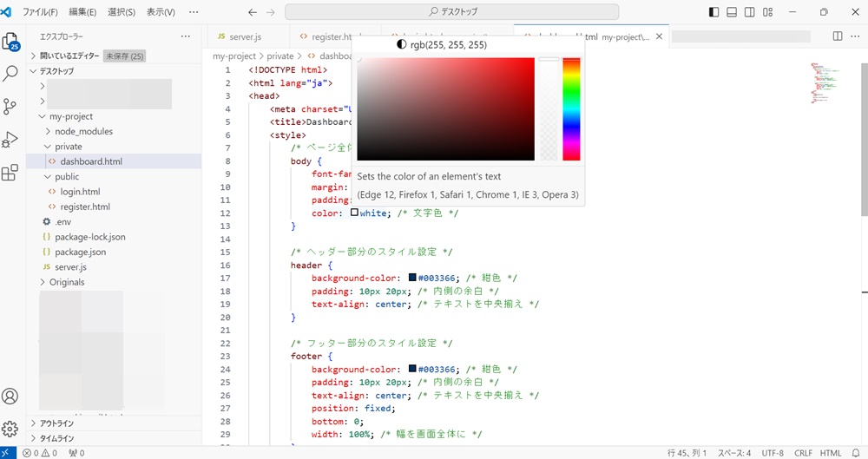Open the Accounts icon in activity bar

pyautogui.click(x=10, y=397)
